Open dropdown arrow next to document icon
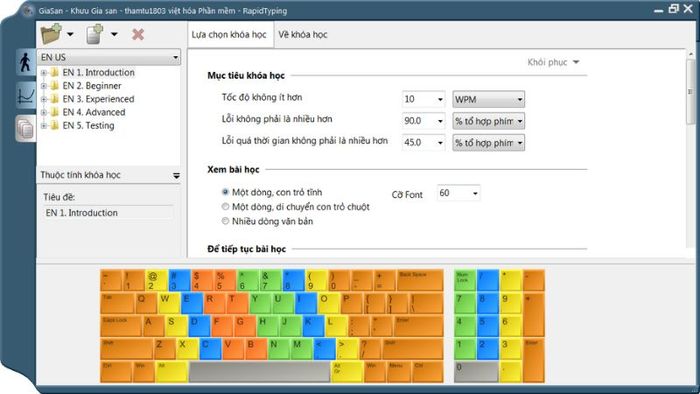700x394 pixels. coord(114,34)
